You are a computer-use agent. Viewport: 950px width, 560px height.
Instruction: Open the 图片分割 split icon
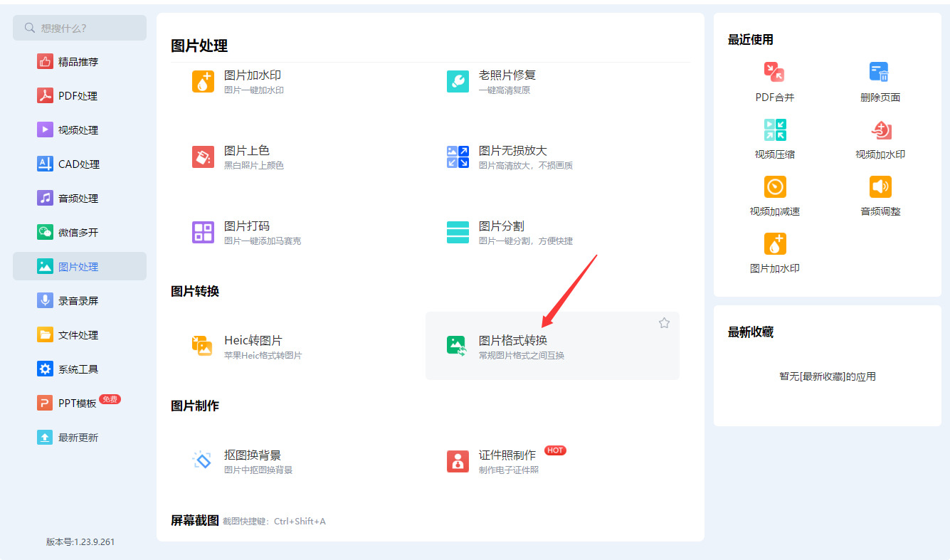458,233
